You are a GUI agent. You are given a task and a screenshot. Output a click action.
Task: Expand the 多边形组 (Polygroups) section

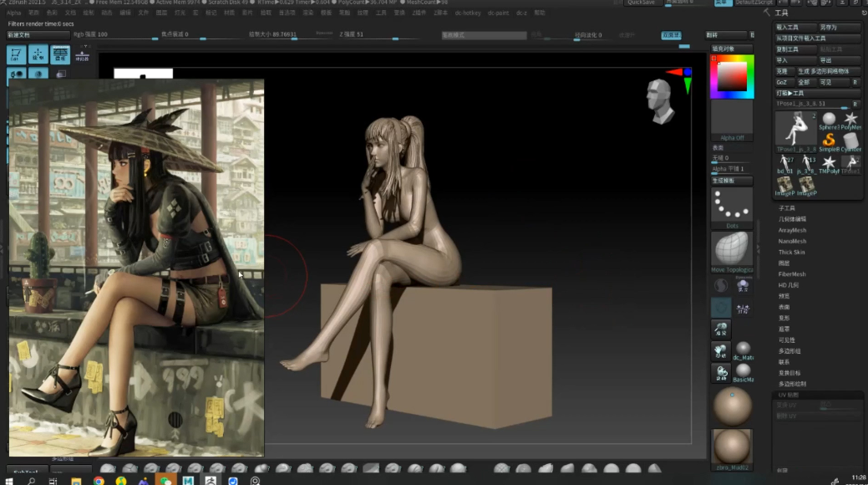789,351
